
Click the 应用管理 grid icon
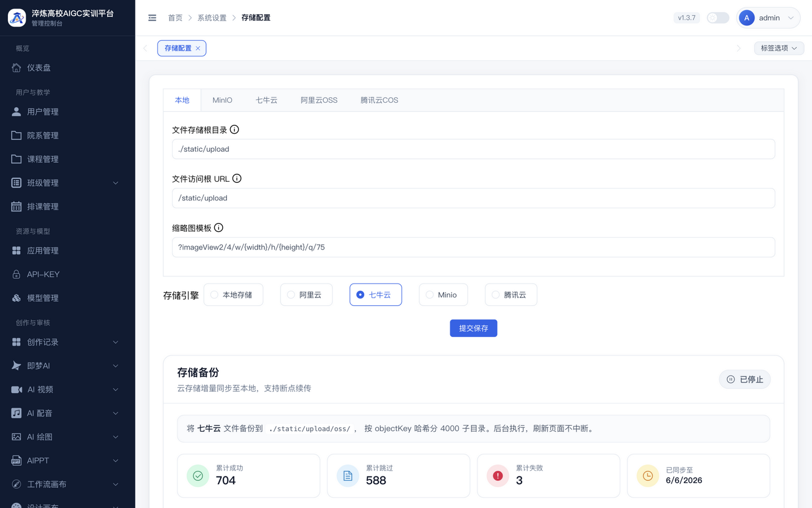tap(16, 251)
